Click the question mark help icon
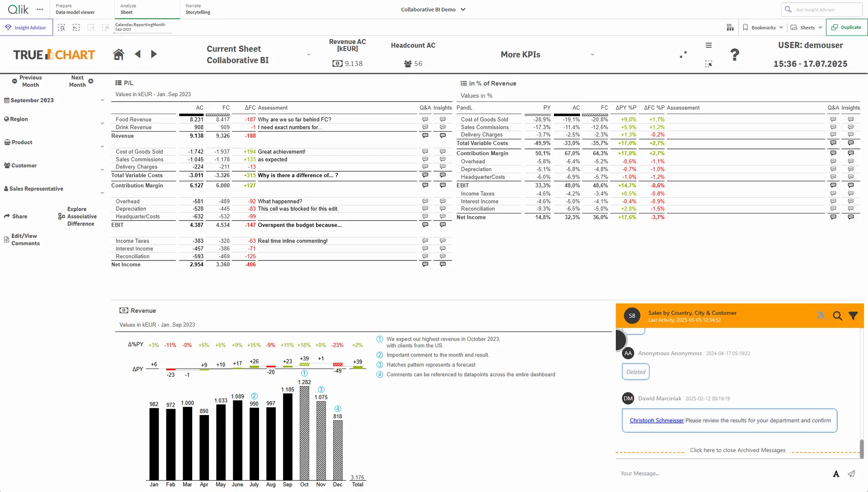The height and width of the screenshot is (492, 868). point(735,55)
